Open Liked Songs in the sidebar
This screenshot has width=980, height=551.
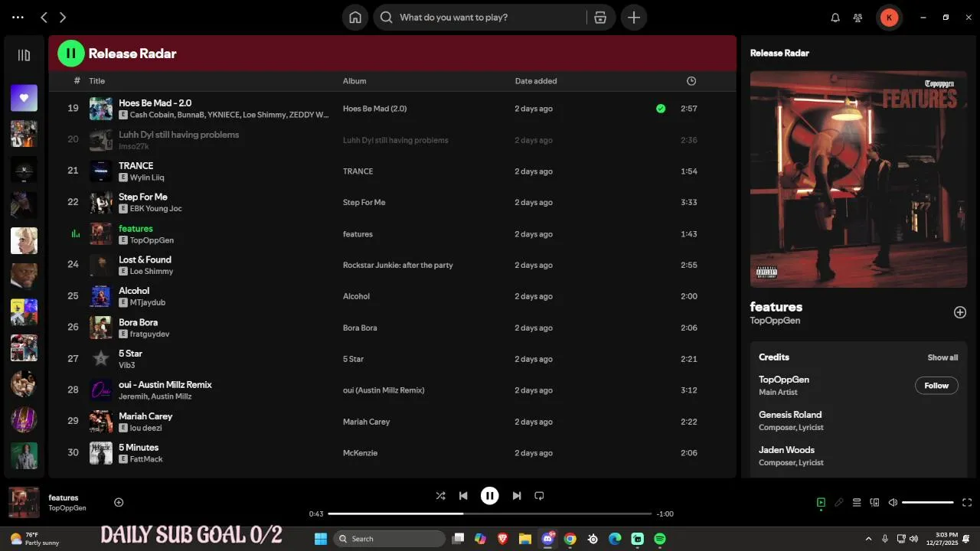(x=24, y=97)
